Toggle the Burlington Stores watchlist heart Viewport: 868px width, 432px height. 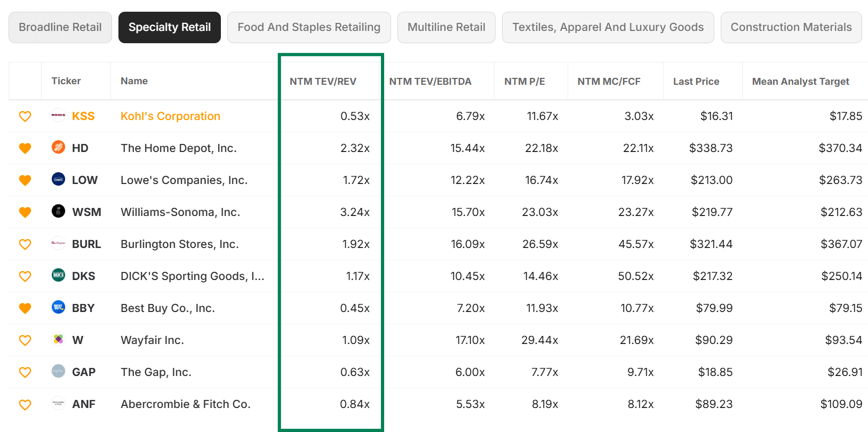point(25,244)
